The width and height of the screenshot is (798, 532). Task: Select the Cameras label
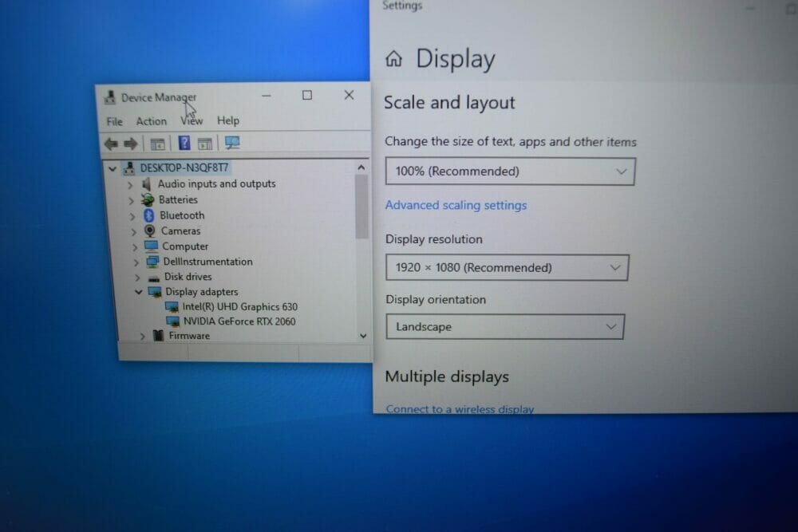(180, 231)
